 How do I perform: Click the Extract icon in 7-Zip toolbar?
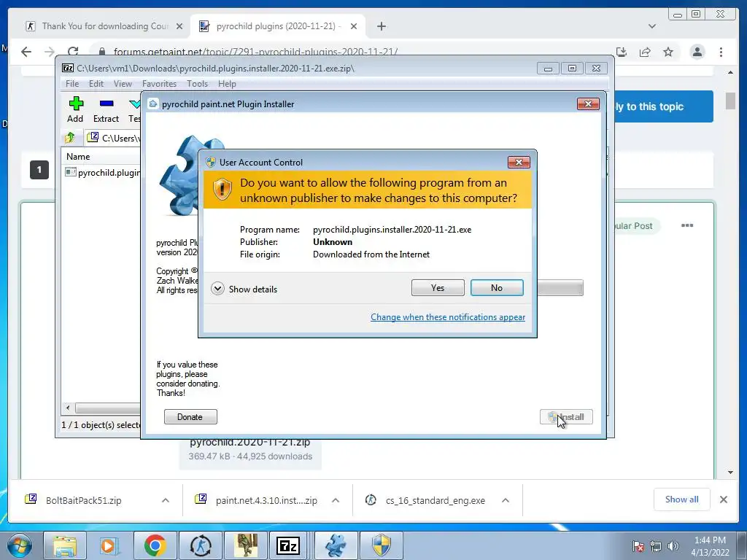tap(106, 109)
